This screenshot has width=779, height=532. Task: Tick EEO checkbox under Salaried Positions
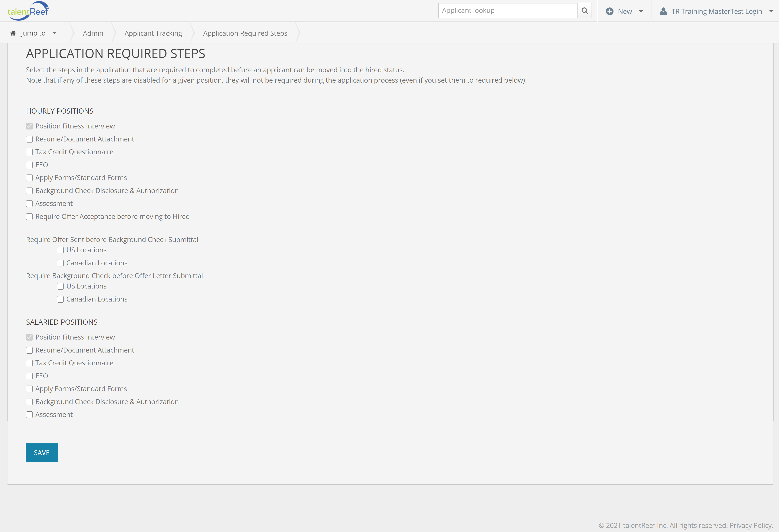[x=30, y=376]
